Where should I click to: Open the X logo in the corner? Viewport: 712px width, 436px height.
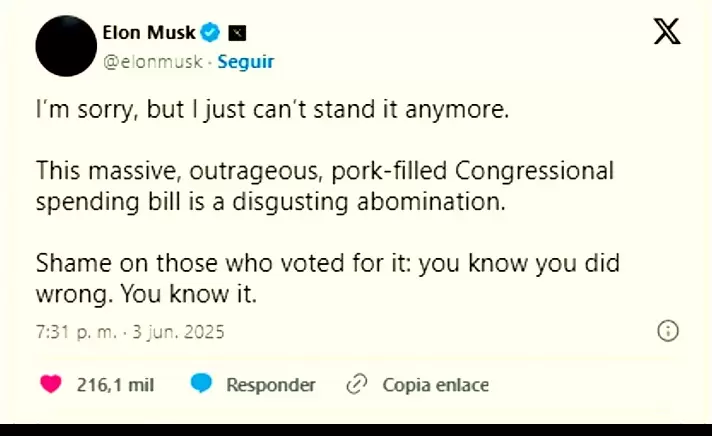667,32
